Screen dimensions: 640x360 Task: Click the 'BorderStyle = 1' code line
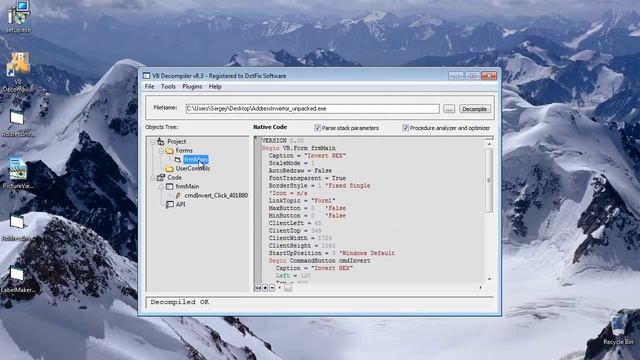pos(319,186)
